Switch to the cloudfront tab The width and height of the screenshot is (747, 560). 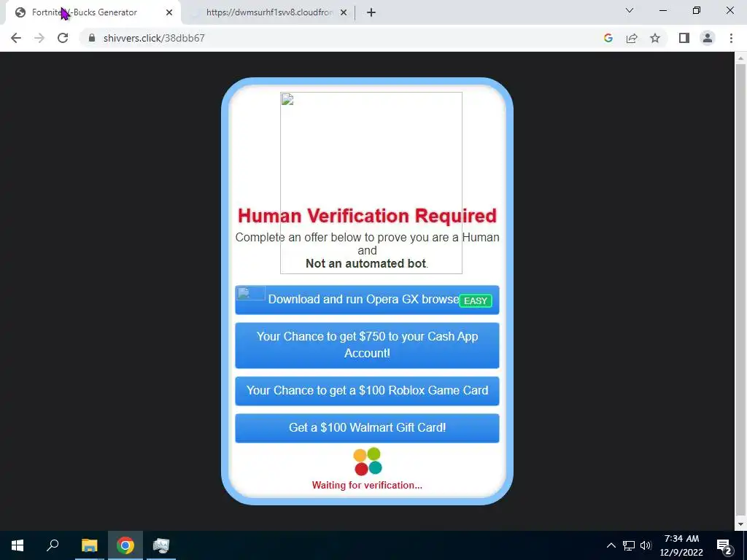pos(269,12)
